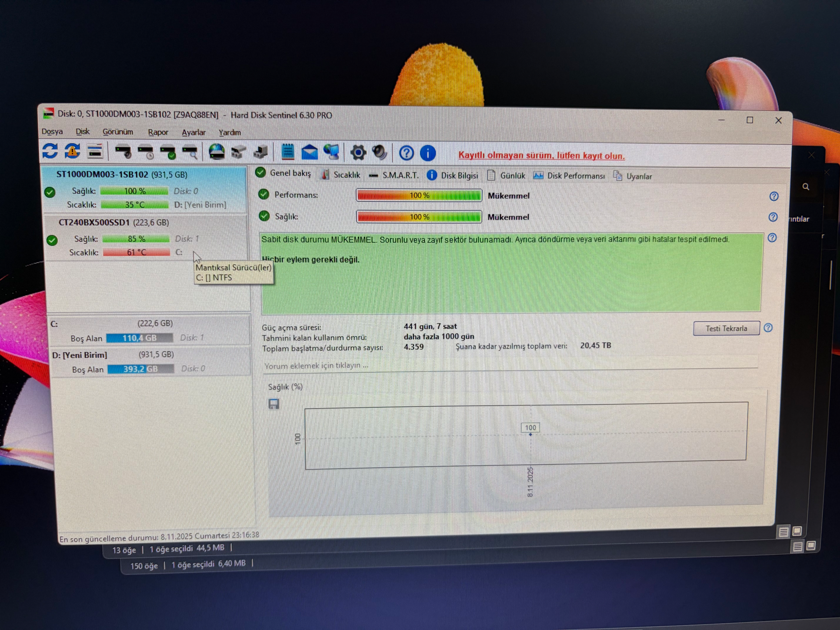The height and width of the screenshot is (630, 840).
Task: Click the help icon beside Sağlık row
Action: pyautogui.click(x=773, y=217)
